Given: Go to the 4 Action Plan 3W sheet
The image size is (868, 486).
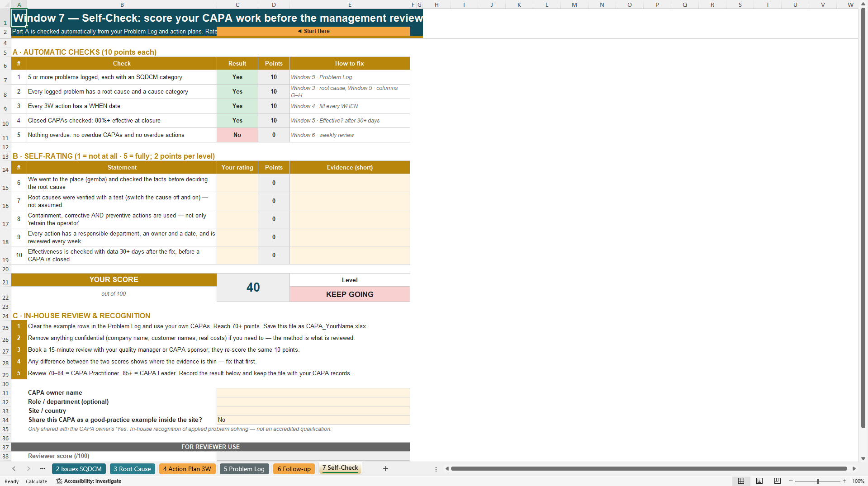Looking at the screenshot, I should point(187,469).
